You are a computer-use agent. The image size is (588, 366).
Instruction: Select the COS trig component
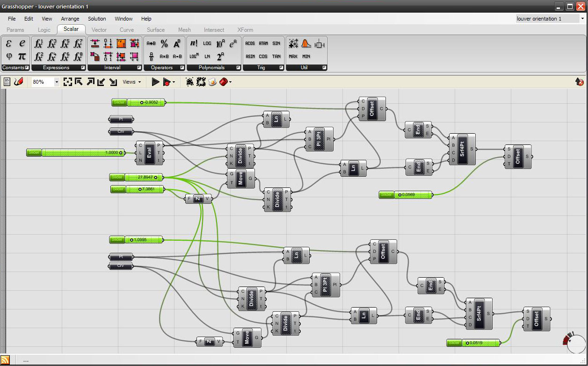coord(263,57)
